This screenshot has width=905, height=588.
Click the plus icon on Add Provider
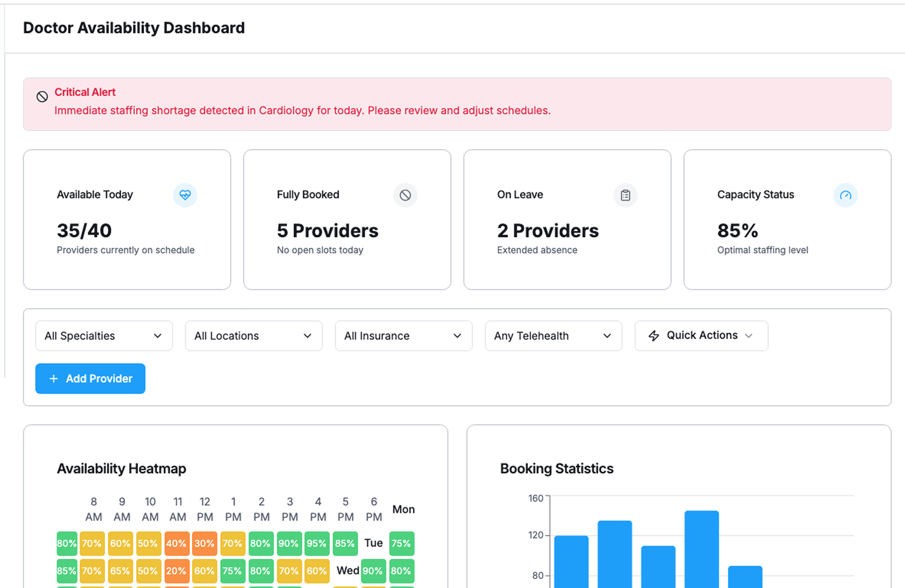54,378
